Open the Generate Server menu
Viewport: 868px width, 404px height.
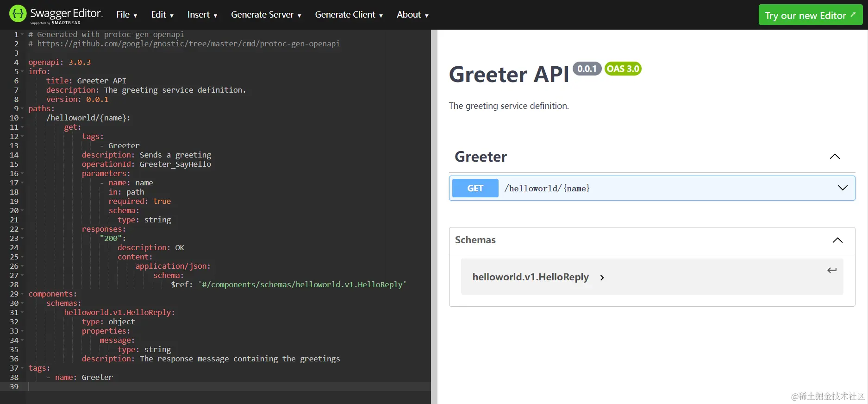tap(266, 15)
